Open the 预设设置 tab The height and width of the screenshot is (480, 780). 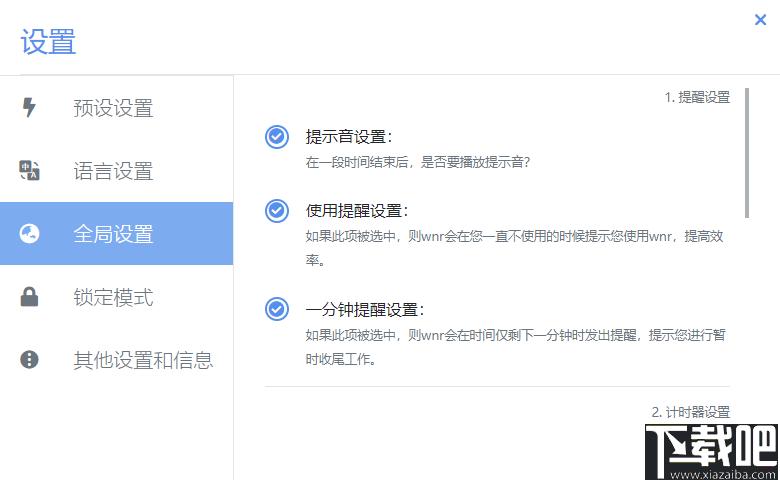click(x=113, y=108)
